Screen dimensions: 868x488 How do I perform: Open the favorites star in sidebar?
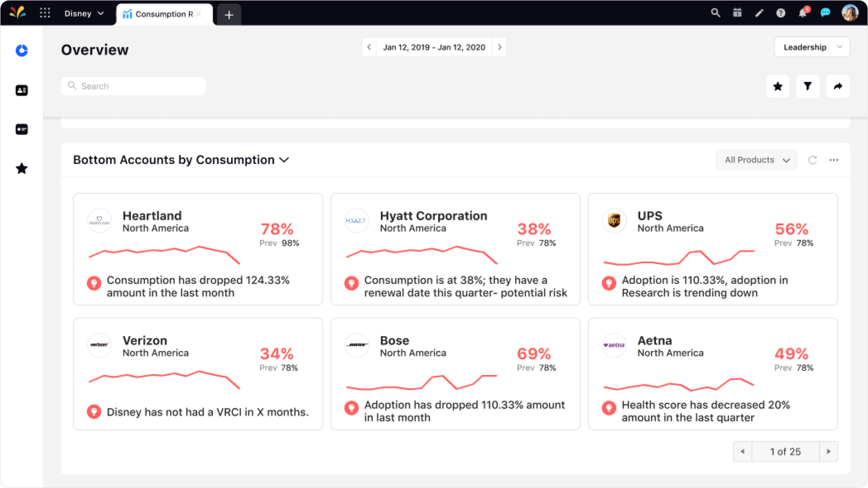[22, 169]
